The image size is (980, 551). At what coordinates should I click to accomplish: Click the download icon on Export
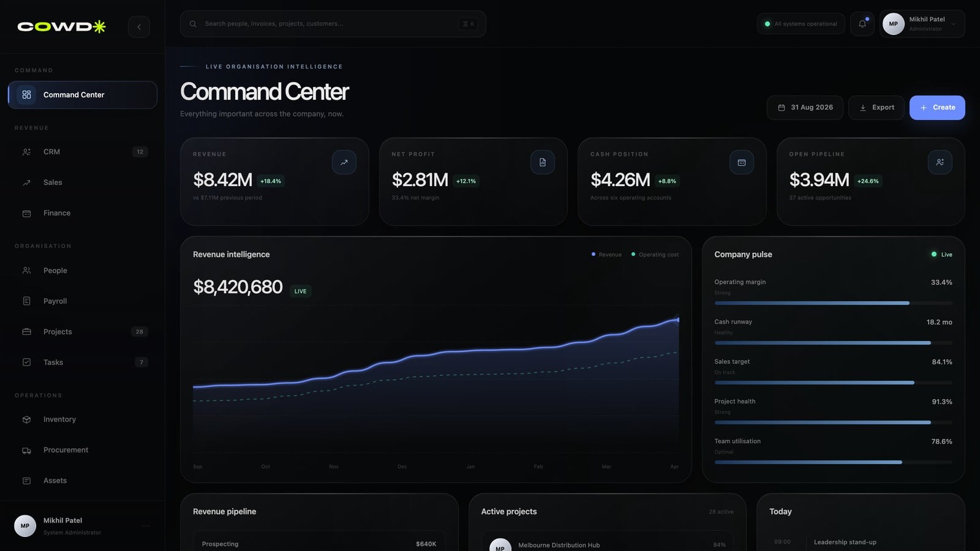863,108
